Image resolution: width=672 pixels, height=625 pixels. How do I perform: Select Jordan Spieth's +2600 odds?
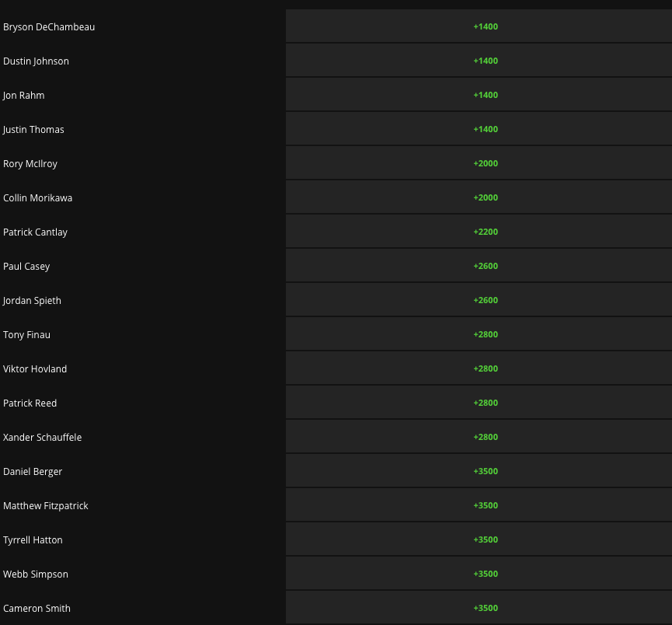pyautogui.click(x=485, y=300)
